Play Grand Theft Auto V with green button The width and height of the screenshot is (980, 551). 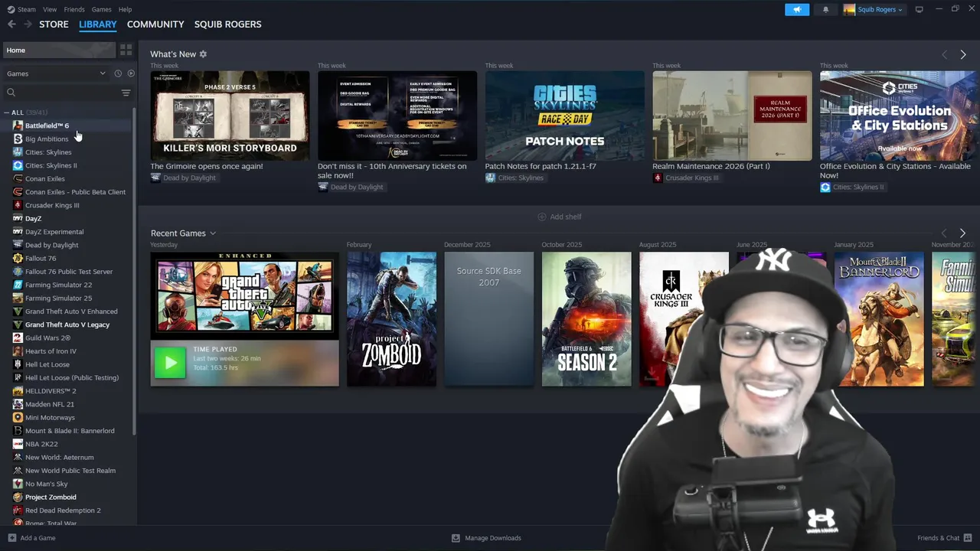(x=170, y=363)
